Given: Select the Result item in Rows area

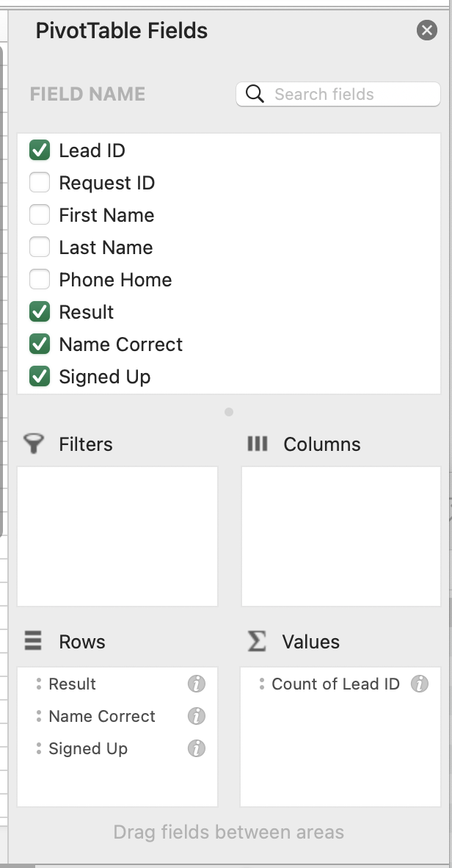Looking at the screenshot, I should (72, 684).
